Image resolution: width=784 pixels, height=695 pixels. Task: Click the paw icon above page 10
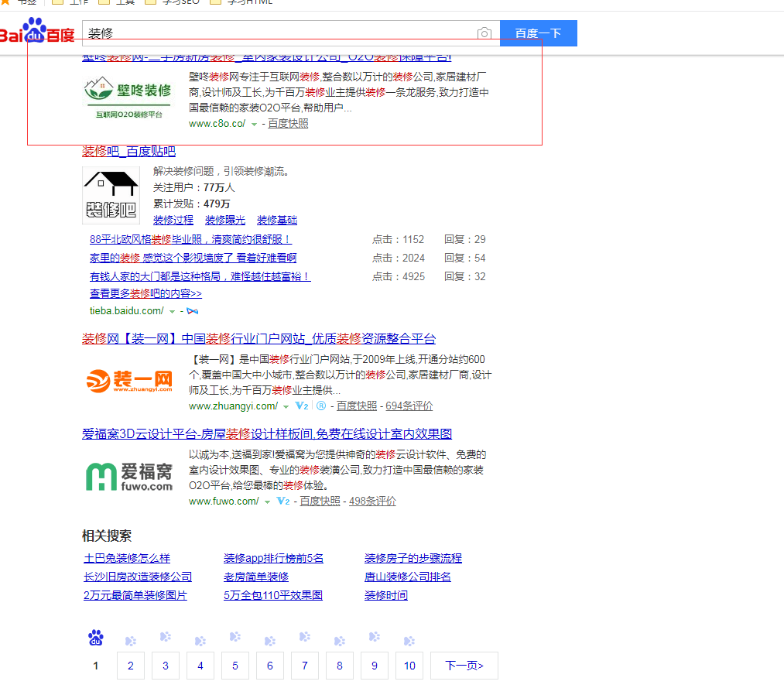tap(409, 641)
